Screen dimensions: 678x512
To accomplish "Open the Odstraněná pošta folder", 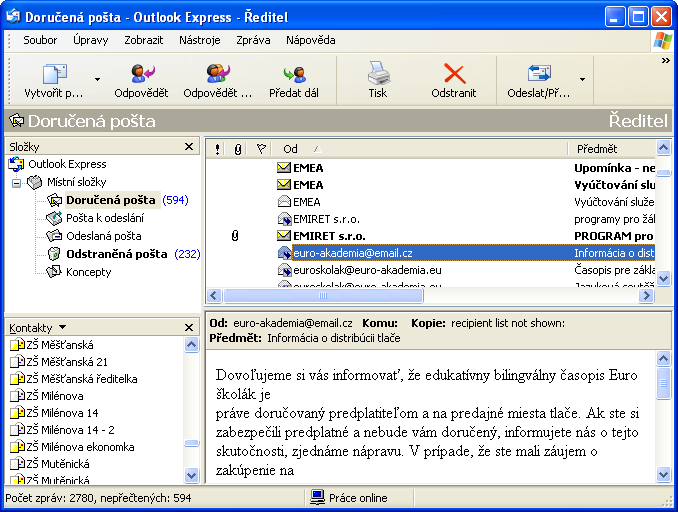I will (116, 254).
